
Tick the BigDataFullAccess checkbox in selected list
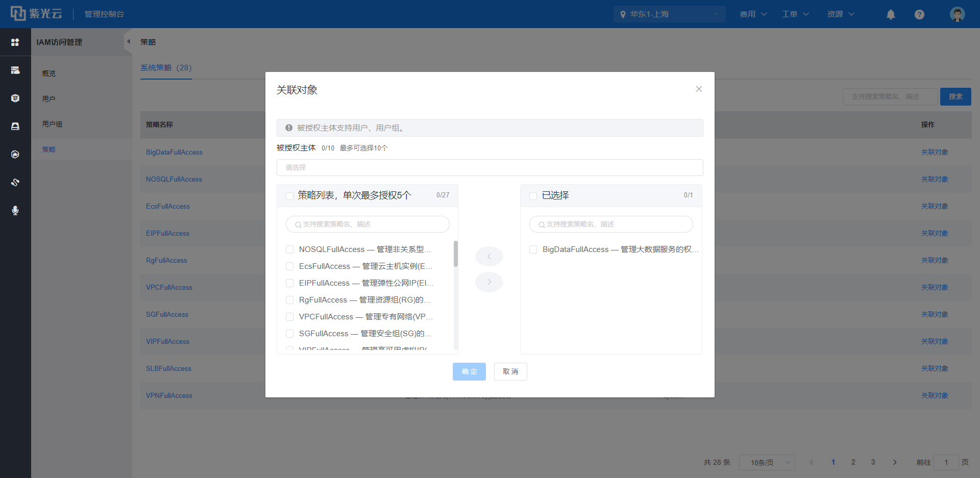tap(533, 249)
